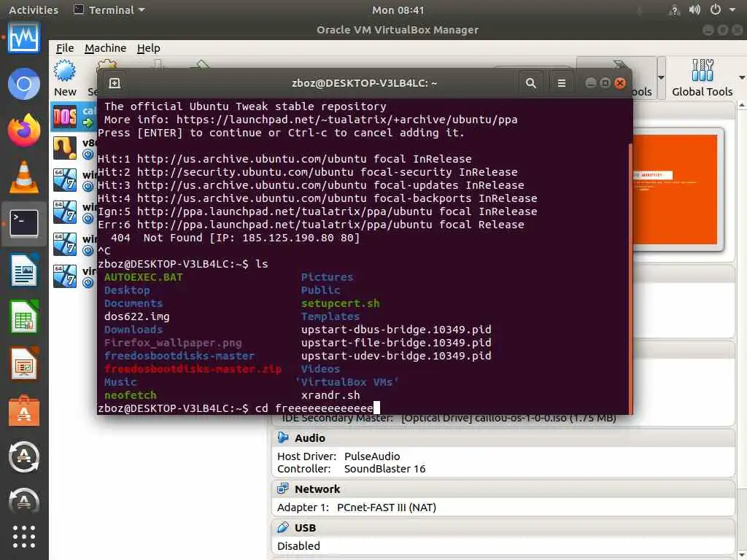Viewport: 747px width, 560px height.
Task: Click the Terminal icon in dock
Action: [x=24, y=223]
